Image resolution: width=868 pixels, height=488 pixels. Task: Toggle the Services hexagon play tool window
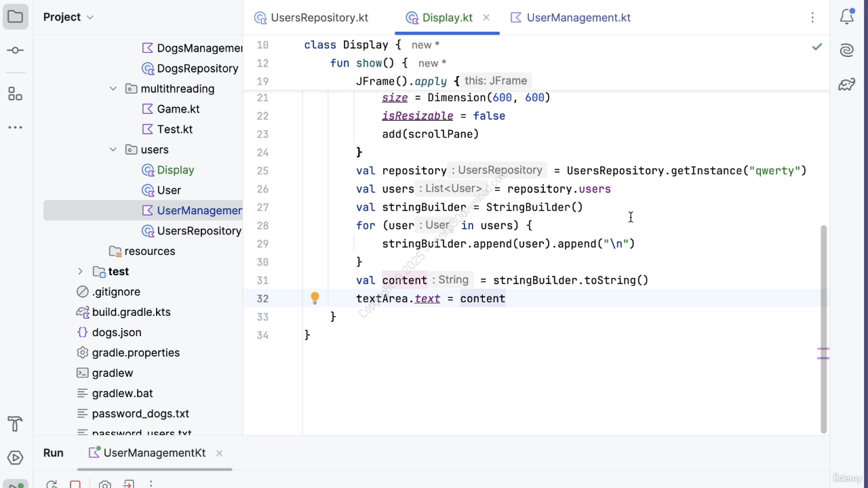15,458
